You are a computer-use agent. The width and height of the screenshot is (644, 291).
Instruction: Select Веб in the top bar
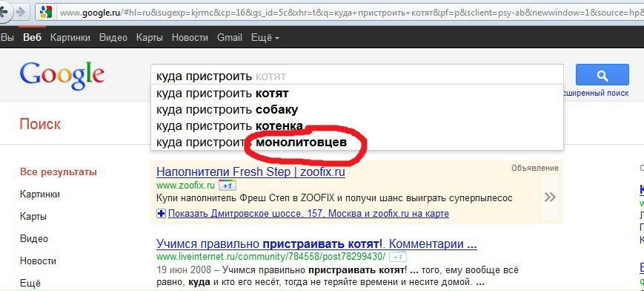[x=33, y=37]
